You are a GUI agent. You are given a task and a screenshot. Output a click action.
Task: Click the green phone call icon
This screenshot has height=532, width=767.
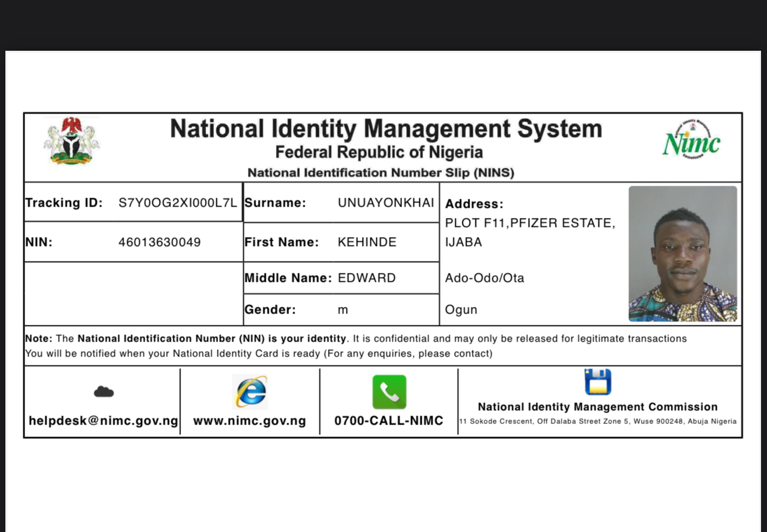[x=389, y=392]
